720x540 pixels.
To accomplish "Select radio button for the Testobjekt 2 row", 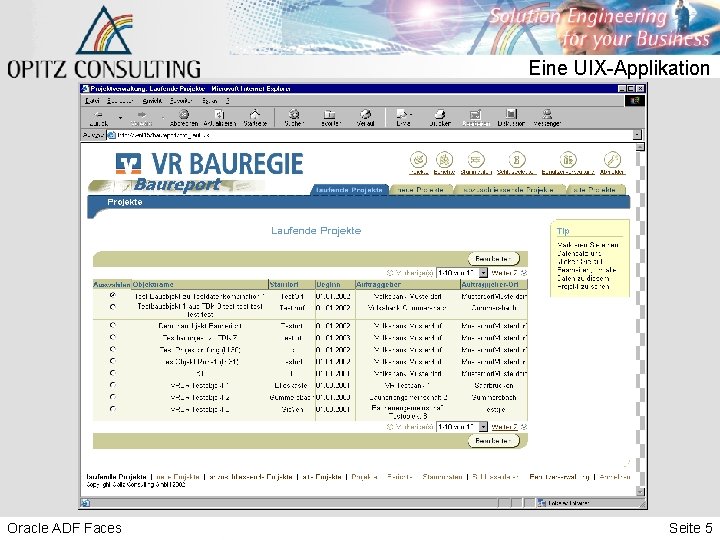I will (112, 397).
